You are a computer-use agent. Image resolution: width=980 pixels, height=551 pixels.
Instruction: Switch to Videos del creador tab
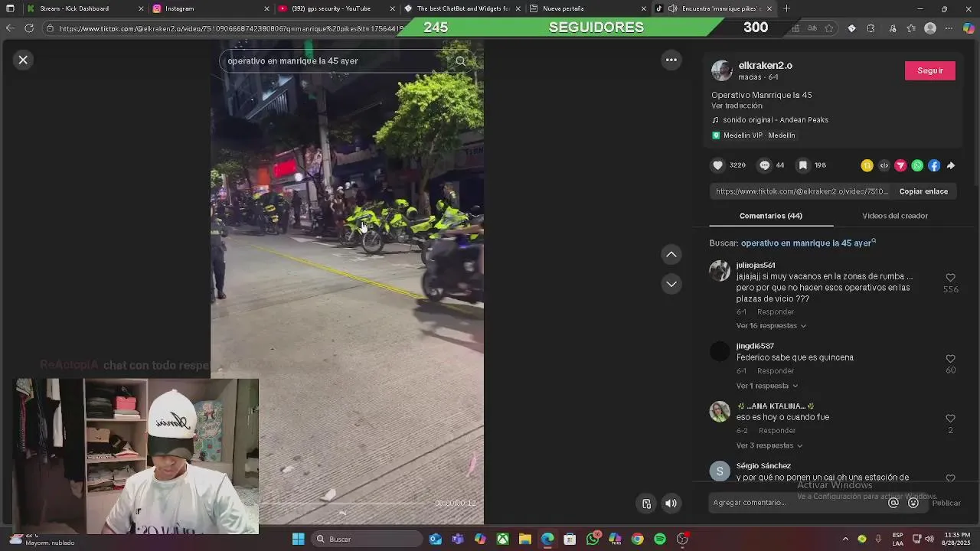coord(895,216)
